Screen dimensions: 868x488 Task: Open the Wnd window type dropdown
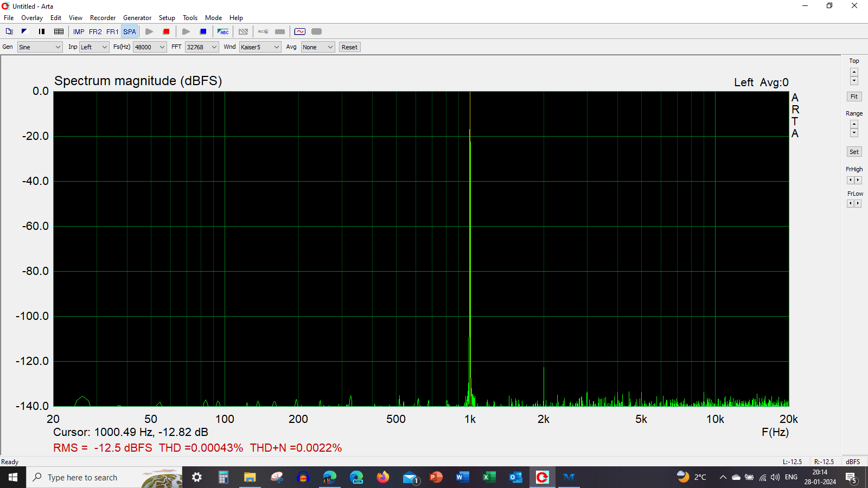260,47
